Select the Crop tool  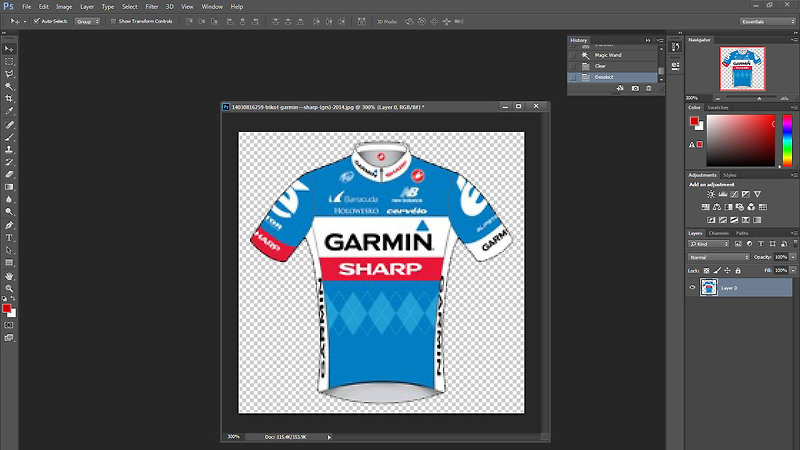pos(9,99)
